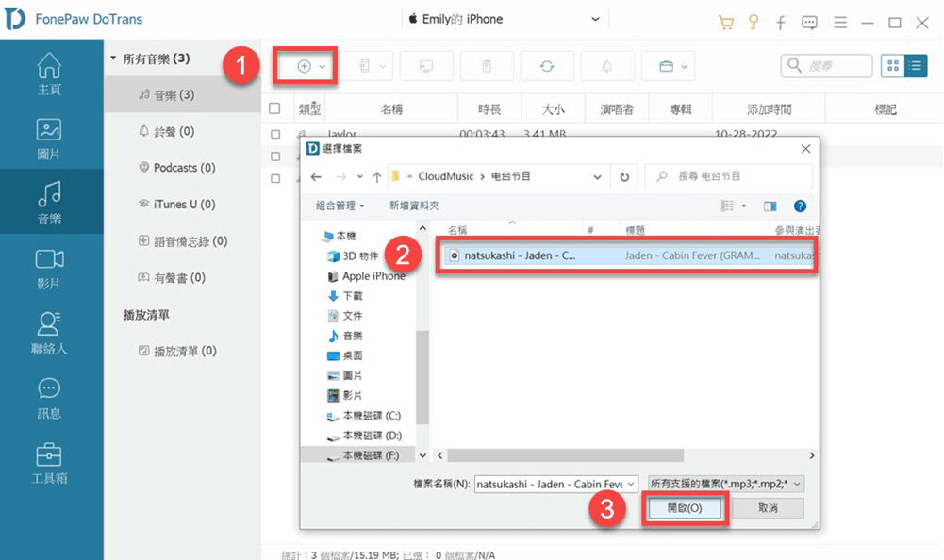Click back arrow in file dialog

coord(316,176)
